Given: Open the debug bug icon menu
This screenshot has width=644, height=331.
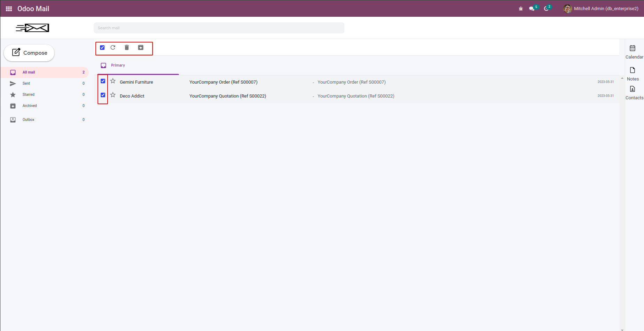Looking at the screenshot, I should 521,9.
